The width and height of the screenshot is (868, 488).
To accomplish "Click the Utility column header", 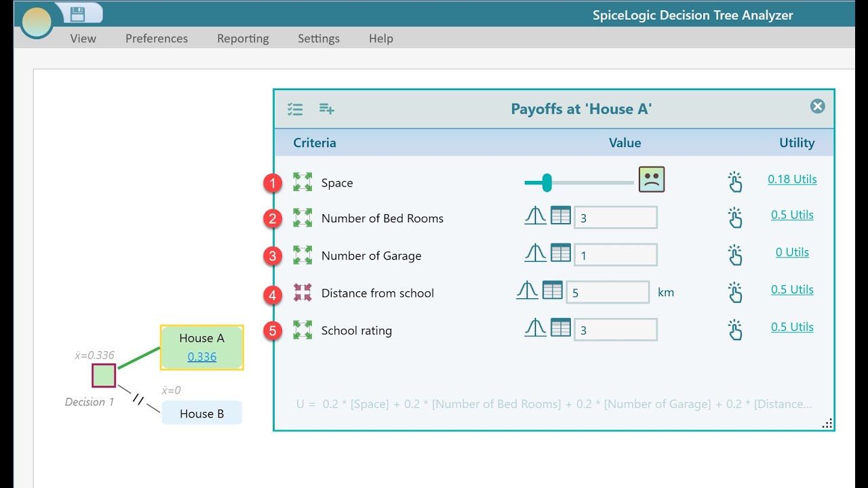I will coord(797,142).
